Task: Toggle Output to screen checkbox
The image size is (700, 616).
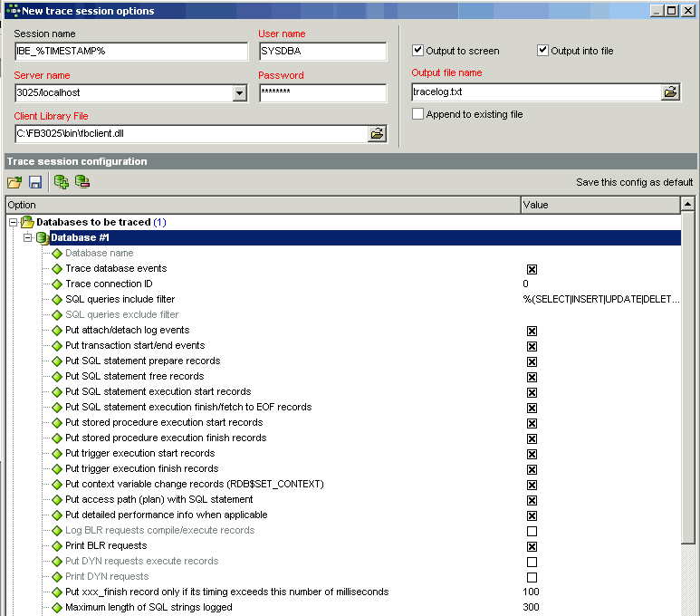Action: (x=417, y=51)
